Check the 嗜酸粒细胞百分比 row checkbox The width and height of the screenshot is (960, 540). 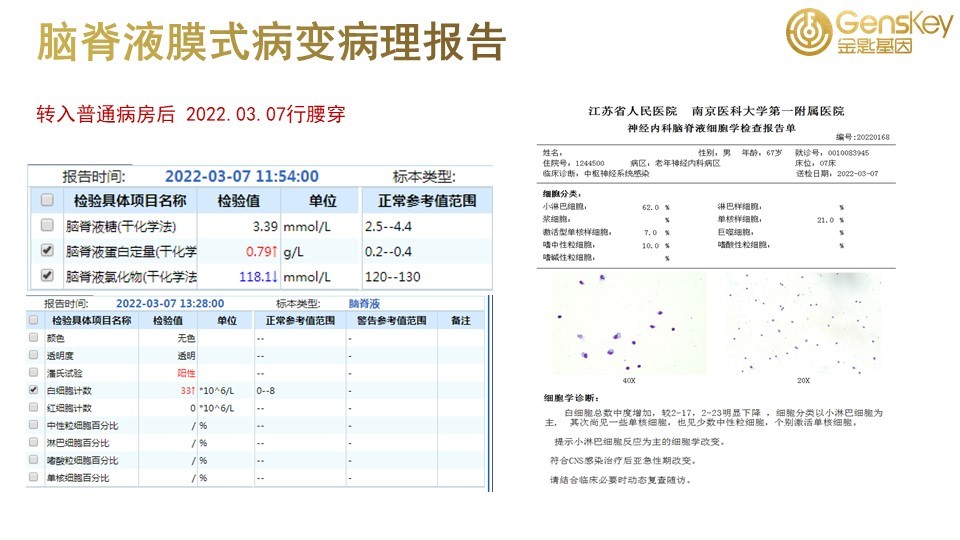(x=34, y=459)
